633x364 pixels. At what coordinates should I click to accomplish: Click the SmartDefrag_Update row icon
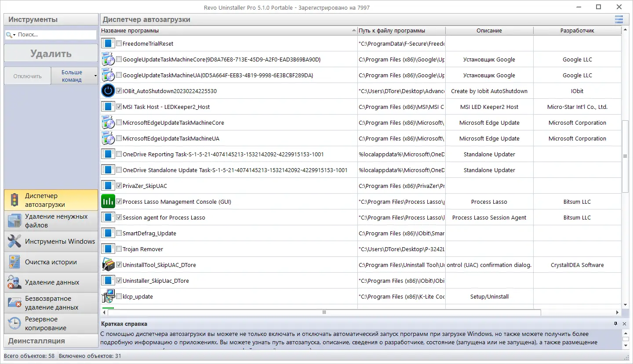pos(108,233)
